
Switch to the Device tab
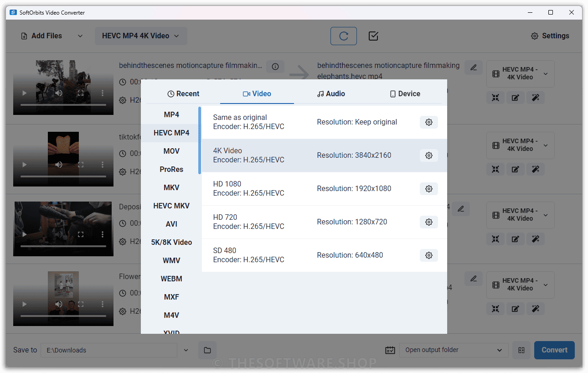(x=405, y=94)
